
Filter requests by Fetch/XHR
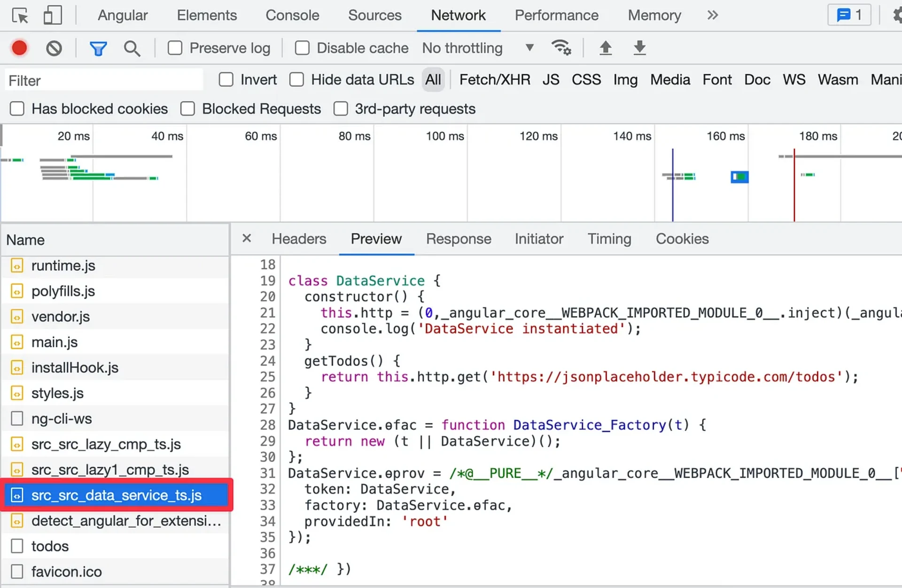click(x=494, y=80)
